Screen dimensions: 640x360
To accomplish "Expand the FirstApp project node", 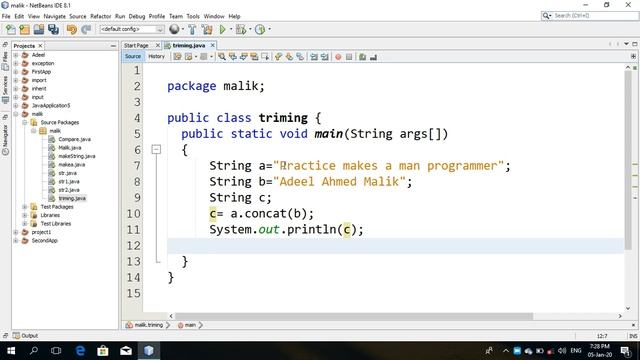I will coord(16,72).
